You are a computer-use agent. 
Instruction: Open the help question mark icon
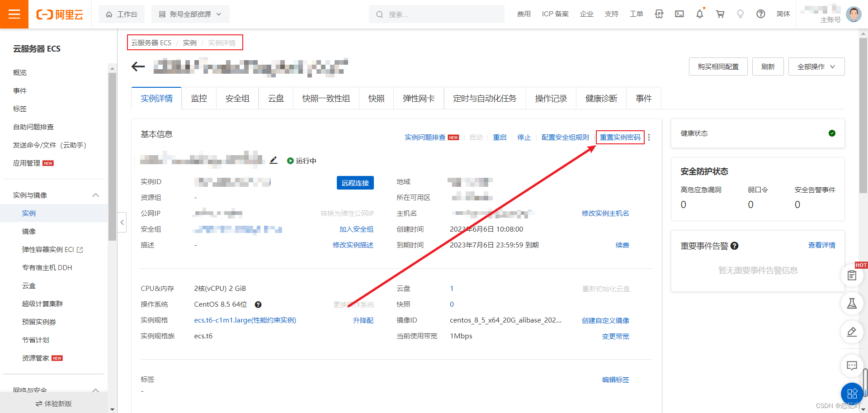tap(761, 14)
